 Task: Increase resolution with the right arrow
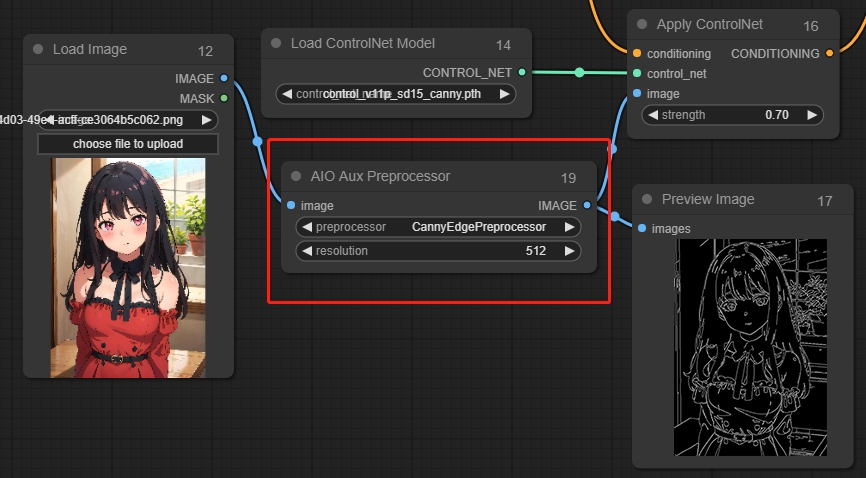(x=570, y=251)
